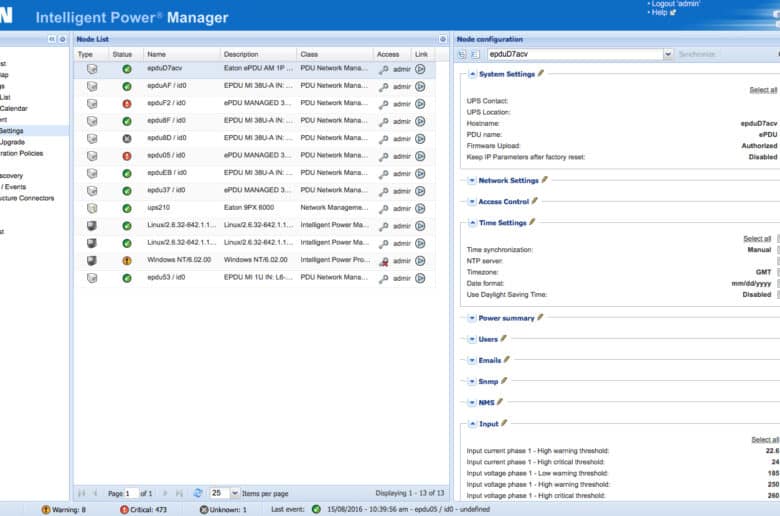Viewport: 780px width, 516px height.
Task: Edit Snmp section with pencil icon
Action: (x=504, y=381)
